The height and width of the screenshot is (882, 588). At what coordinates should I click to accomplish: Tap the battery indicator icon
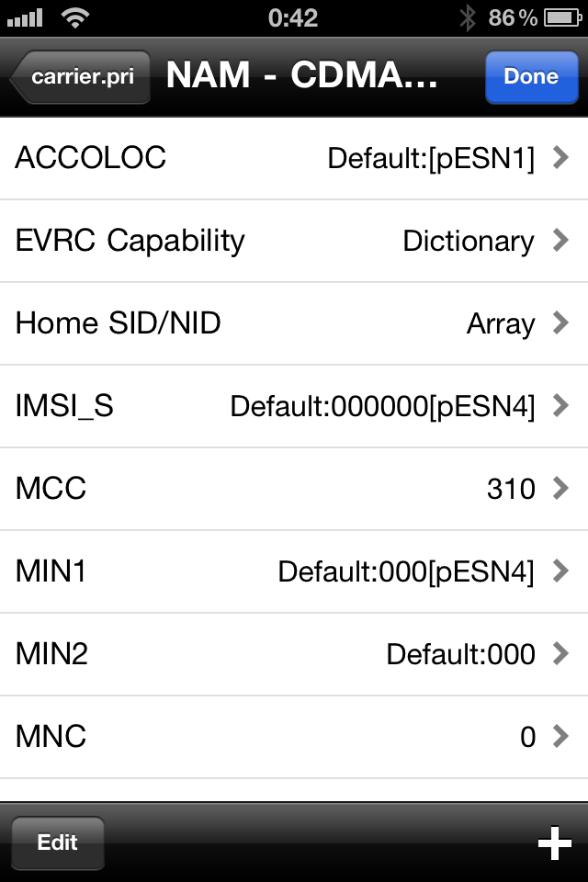click(x=562, y=18)
